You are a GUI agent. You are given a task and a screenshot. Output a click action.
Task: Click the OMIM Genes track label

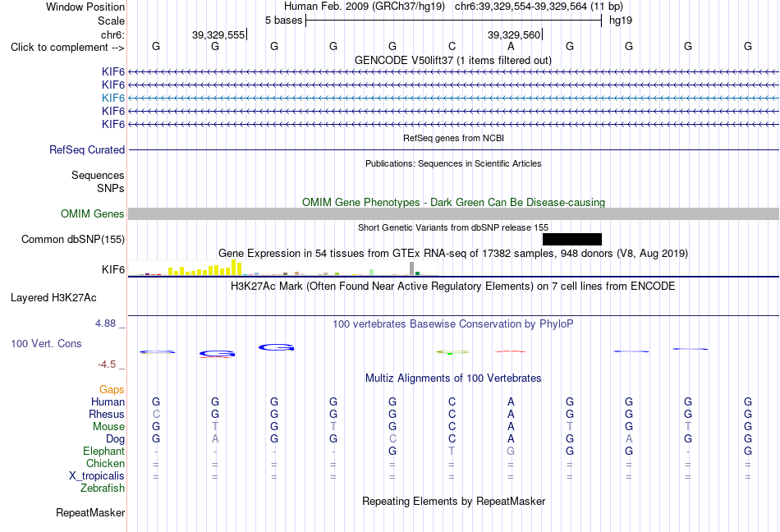pos(93,213)
